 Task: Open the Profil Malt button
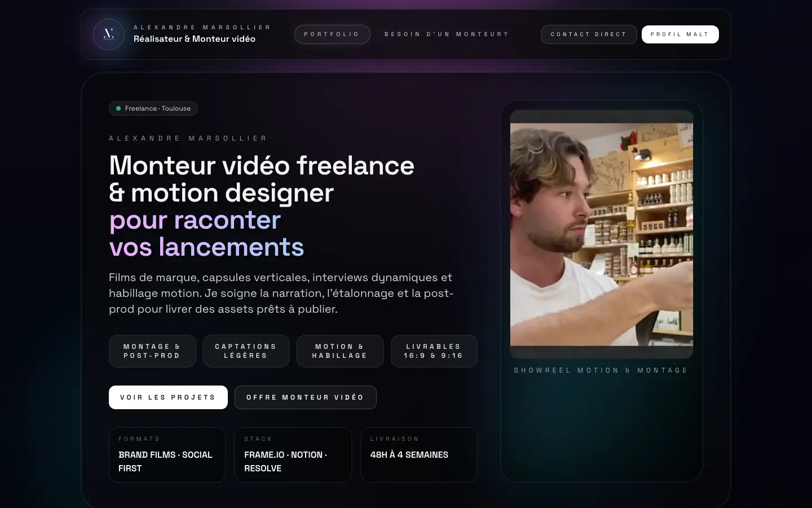coord(680,34)
